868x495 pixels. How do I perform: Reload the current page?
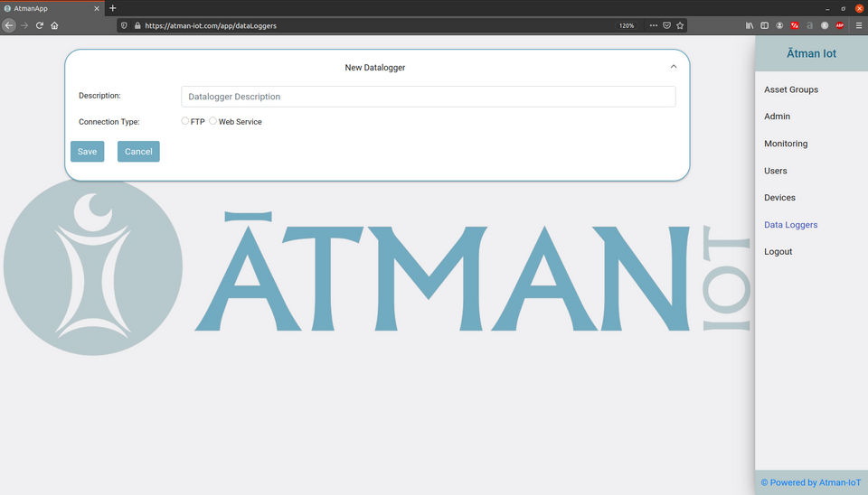tap(39, 25)
